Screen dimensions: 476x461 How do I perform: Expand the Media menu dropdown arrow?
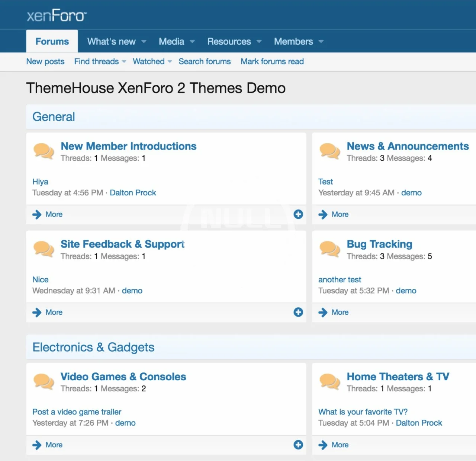(x=192, y=42)
